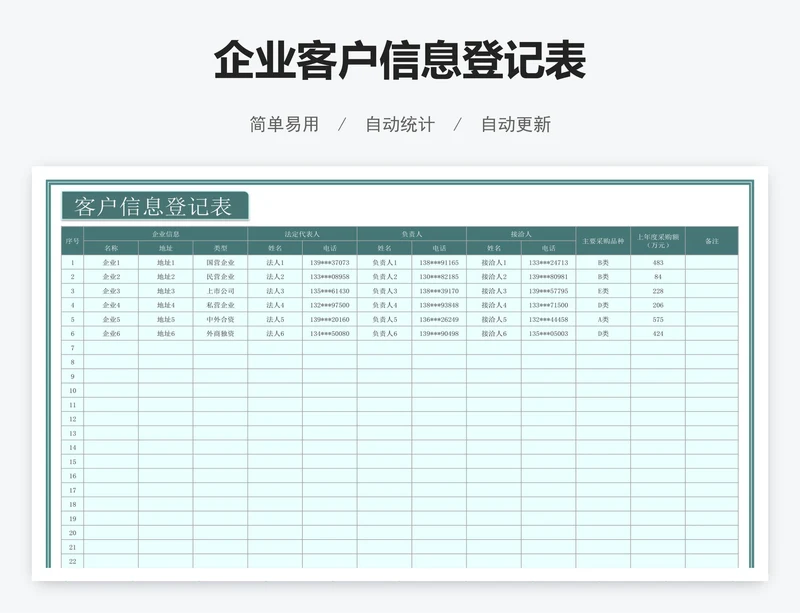The height and width of the screenshot is (613, 800).
Task: Click phone cell 132***97500
Action: (x=330, y=305)
